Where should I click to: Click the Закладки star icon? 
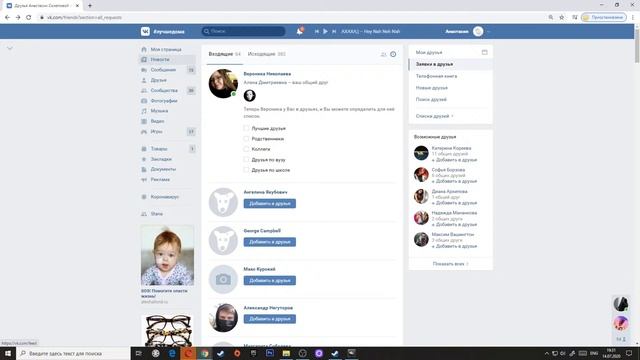tap(144, 159)
